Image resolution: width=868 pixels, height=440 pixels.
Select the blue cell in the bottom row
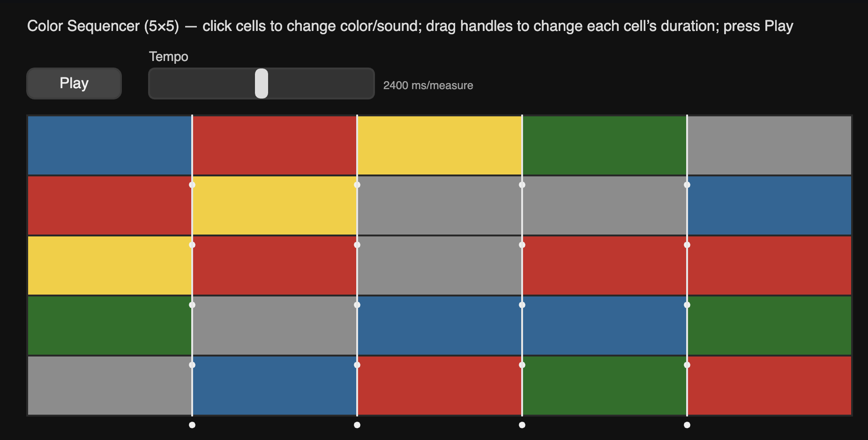click(274, 386)
